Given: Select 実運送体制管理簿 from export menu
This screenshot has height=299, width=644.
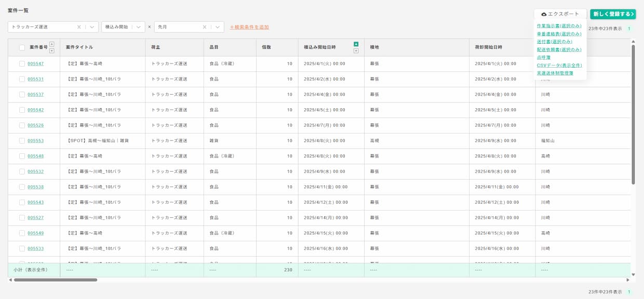Looking at the screenshot, I should coord(555,73).
